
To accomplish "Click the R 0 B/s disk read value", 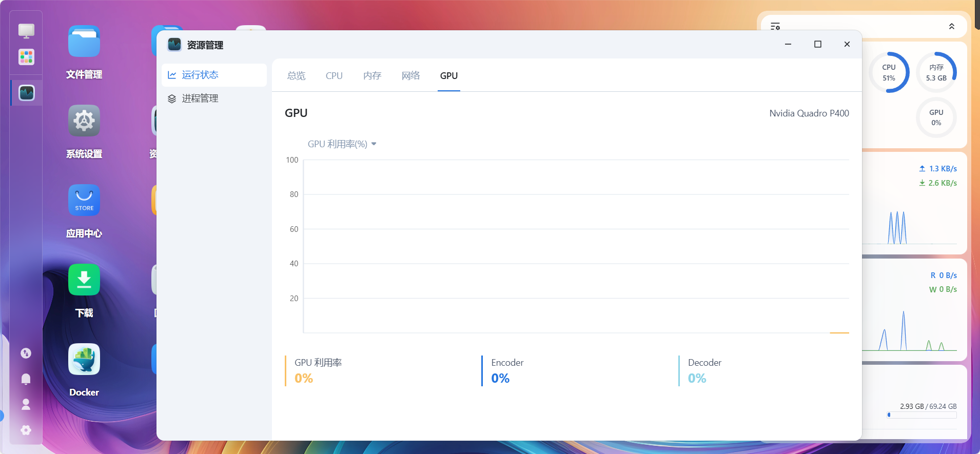I will point(944,275).
